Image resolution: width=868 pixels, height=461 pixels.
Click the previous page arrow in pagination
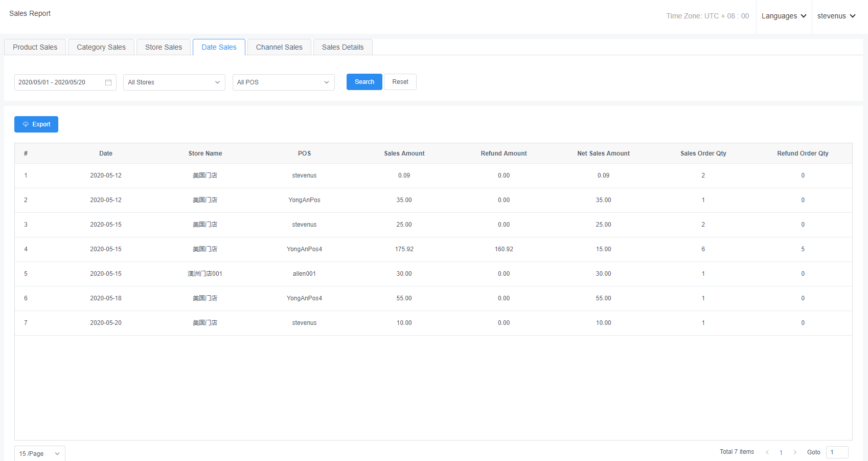(767, 452)
